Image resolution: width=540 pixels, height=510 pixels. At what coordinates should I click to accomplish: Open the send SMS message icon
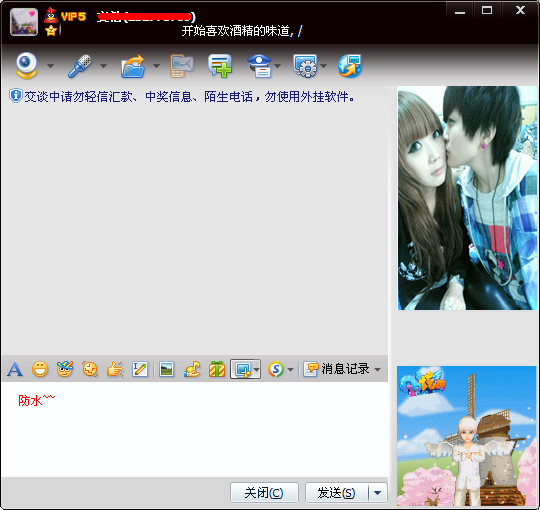(x=181, y=66)
